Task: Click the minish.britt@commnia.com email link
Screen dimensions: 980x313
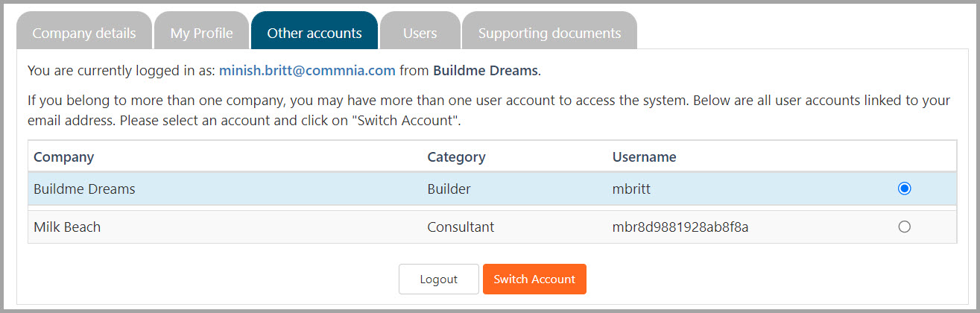Action: (306, 72)
